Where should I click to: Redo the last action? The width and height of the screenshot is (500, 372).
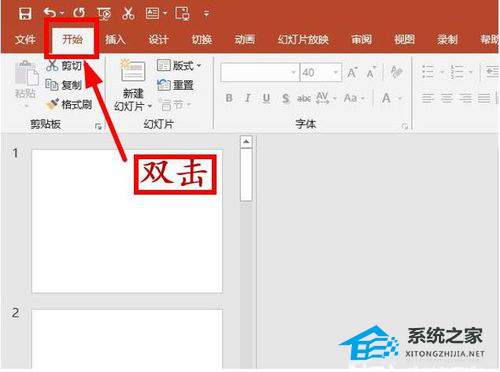pyautogui.click(x=79, y=13)
